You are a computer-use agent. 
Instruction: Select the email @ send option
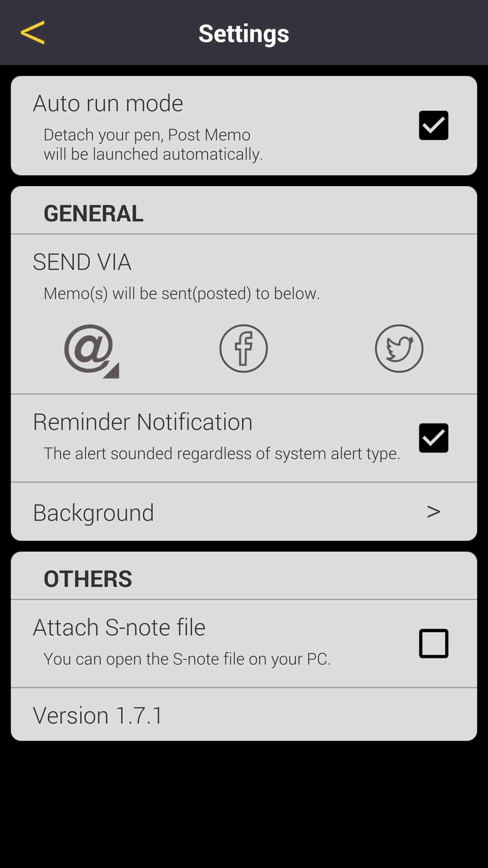pyautogui.click(x=89, y=349)
